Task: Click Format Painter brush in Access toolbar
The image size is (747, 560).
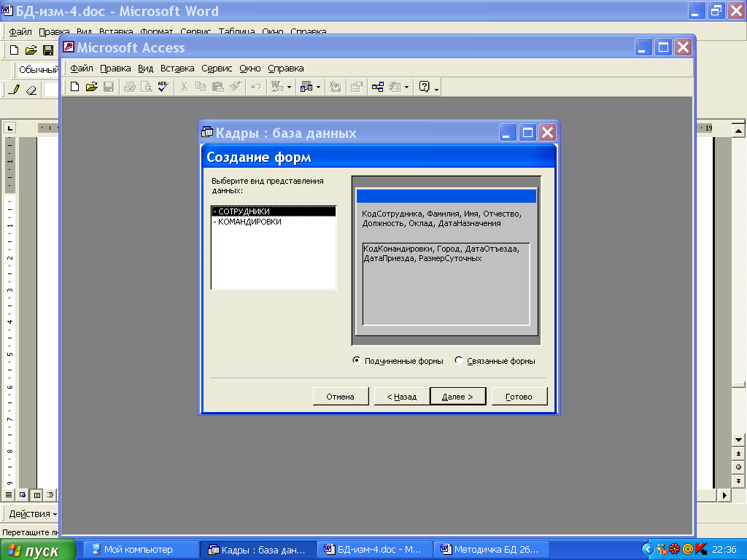Action: click(x=234, y=87)
